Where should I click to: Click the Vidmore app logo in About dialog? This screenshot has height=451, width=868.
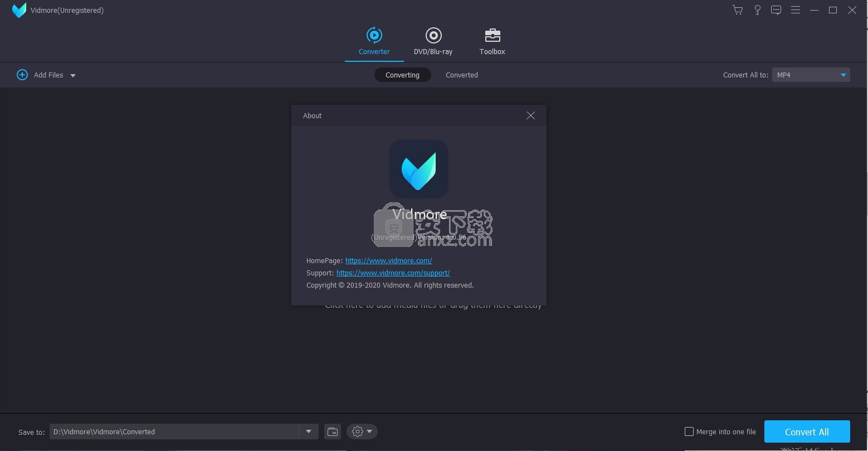[x=419, y=169]
